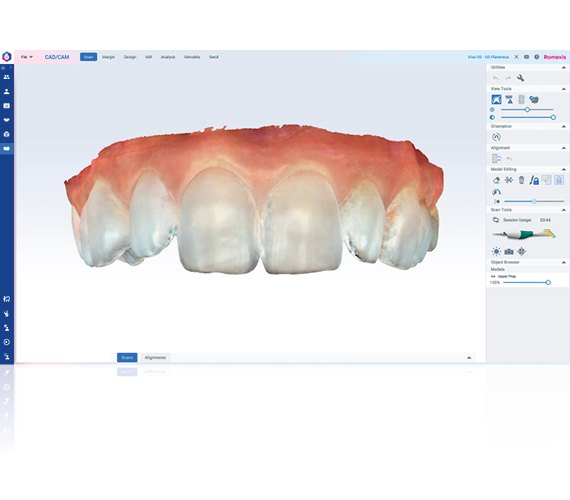The height and width of the screenshot is (500, 570).
Task: Open the imaging card sidebar icon
Action: pyautogui.click(x=7, y=105)
